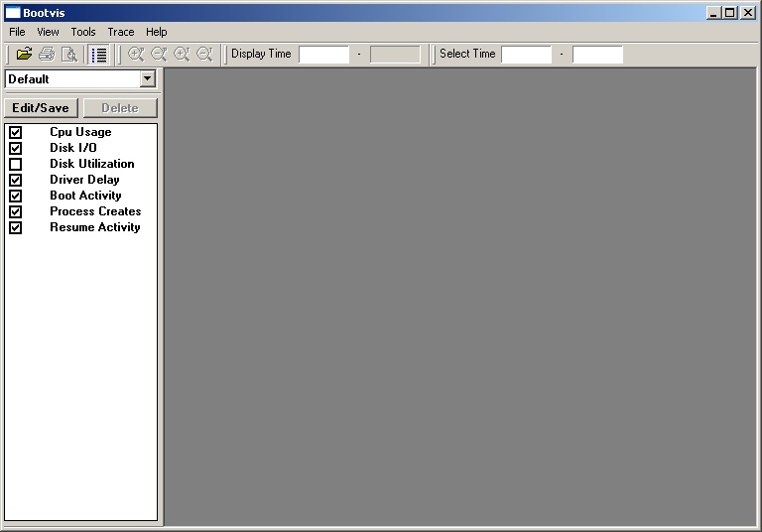762x532 pixels.
Task: Open a trace file with folder icon
Action: 24,54
